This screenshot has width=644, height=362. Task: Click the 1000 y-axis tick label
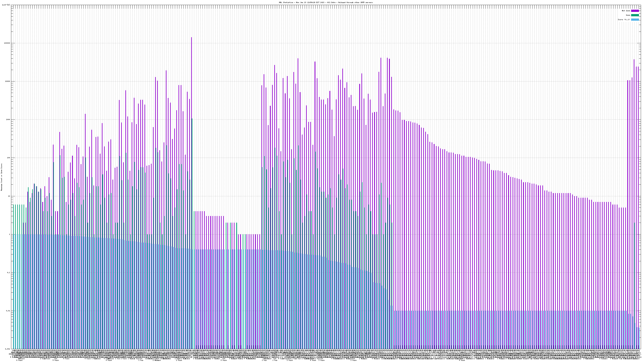point(8,119)
